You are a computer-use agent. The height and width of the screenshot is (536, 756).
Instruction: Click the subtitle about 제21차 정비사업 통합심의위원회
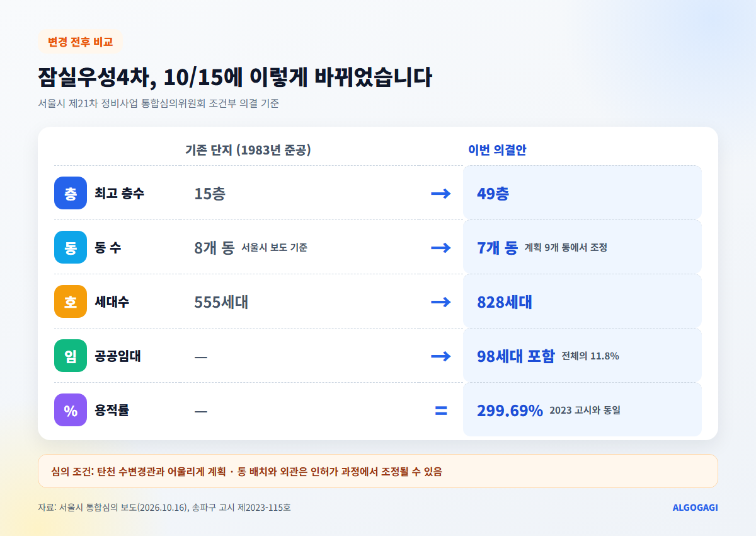(x=158, y=103)
